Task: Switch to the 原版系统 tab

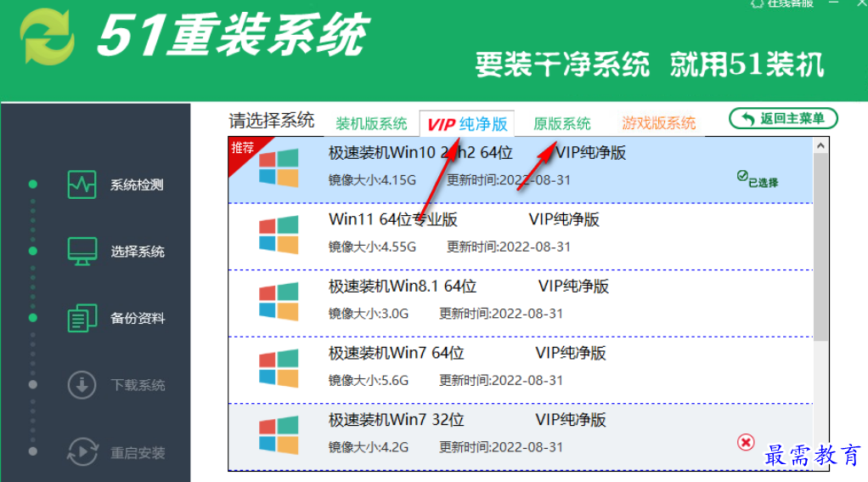Action: pyautogui.click(x=562, y=123)
